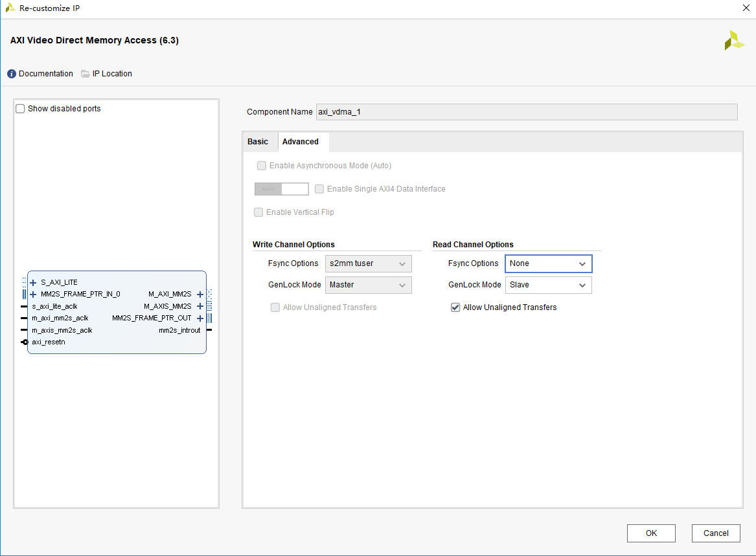The height and width of the screenshot is (556, 756).
Task: Click the Cancel button
Action: [716, 533]
